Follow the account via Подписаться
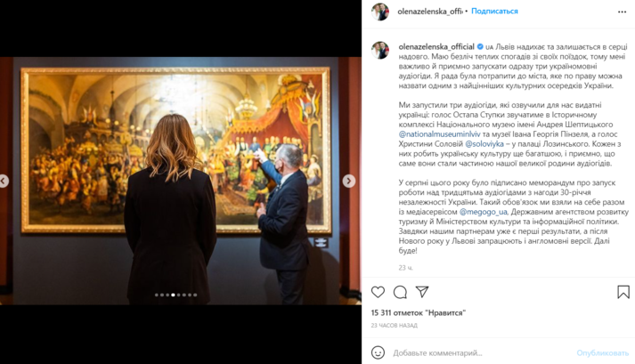The image size is (635, 364). click(494, 12)
